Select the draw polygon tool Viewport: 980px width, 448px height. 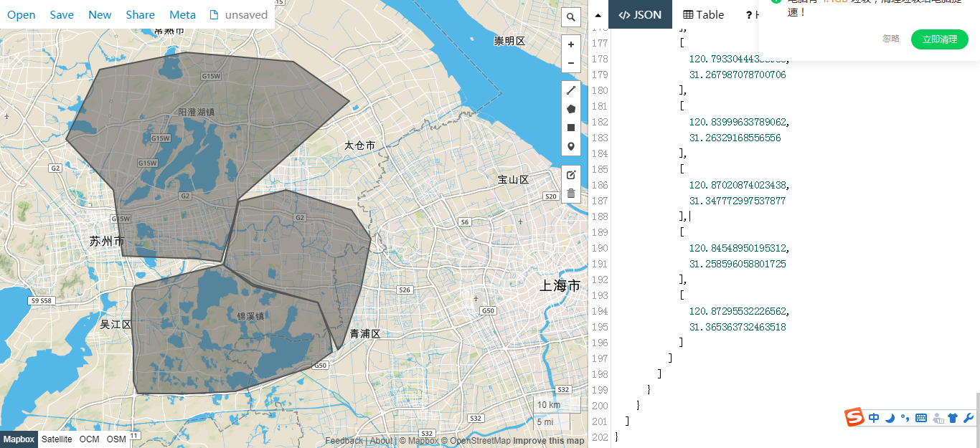tap(570, 108)
